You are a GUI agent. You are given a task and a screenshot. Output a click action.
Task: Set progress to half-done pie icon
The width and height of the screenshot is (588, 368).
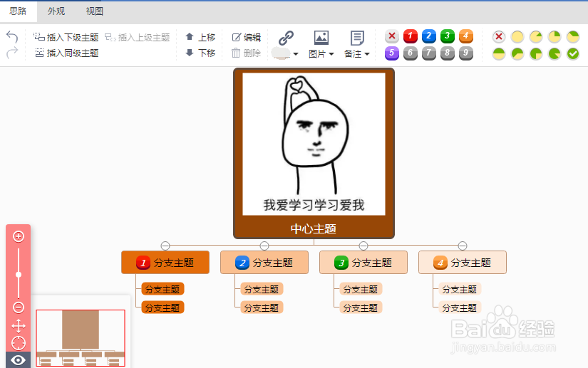coord(499,53)
